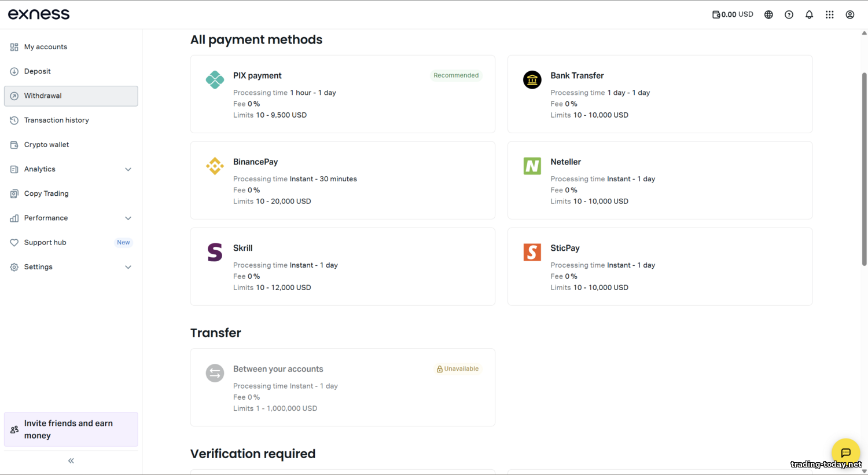Click the wallet balance 0.00 USD
This screenshot has height=475, width=868.
point(733,14)
